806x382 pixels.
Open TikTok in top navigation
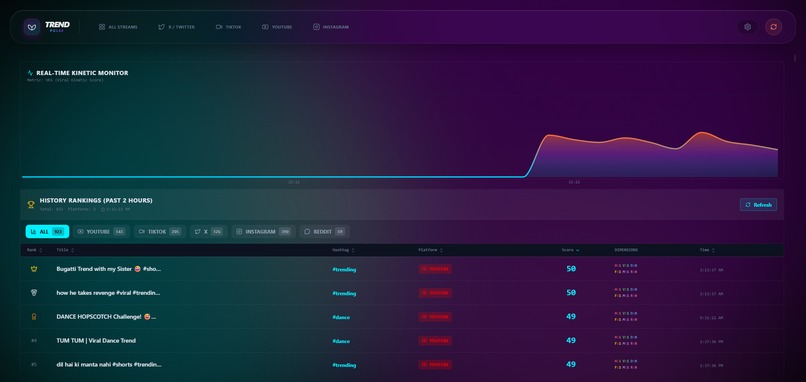[x=228, y=27]
